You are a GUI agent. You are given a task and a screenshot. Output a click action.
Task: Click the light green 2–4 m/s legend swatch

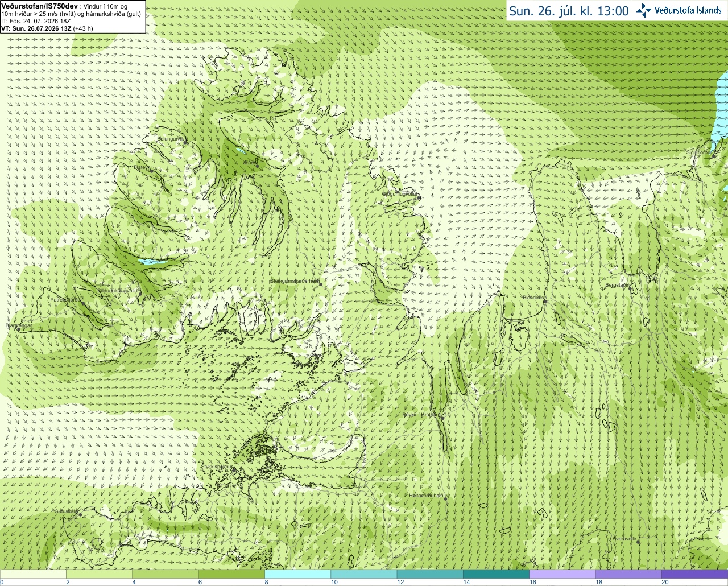(x=100, y=574)
